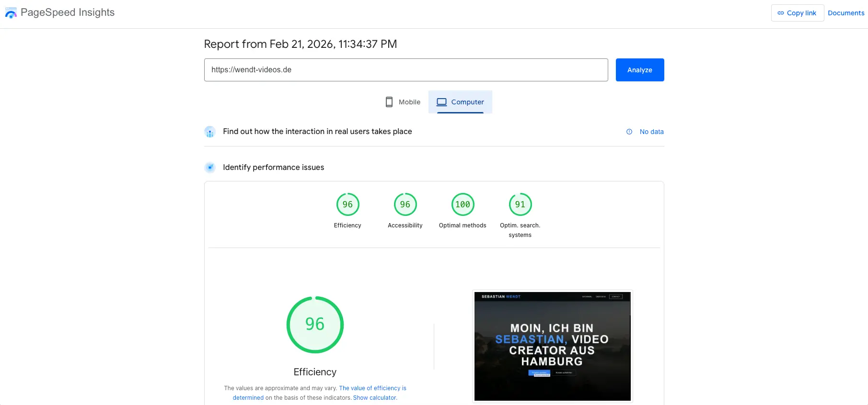Click the PageSpeed Insights logo icon

[11, 13]
